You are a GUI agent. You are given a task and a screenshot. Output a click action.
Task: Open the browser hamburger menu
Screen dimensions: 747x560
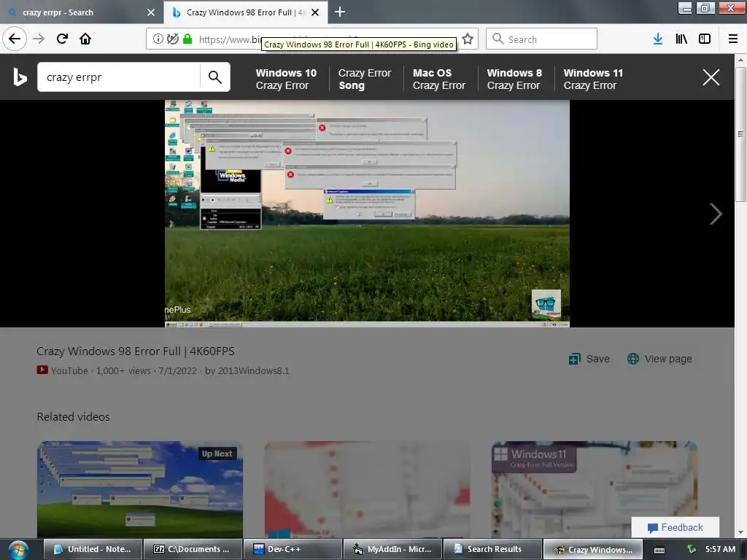click(x=733, y=39)
